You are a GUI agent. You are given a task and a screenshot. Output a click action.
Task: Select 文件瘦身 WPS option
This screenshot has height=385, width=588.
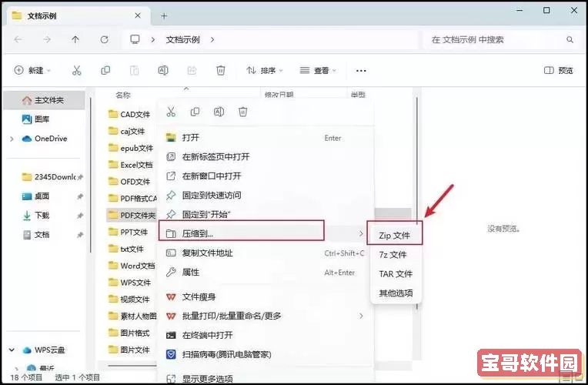pos(265,296)
